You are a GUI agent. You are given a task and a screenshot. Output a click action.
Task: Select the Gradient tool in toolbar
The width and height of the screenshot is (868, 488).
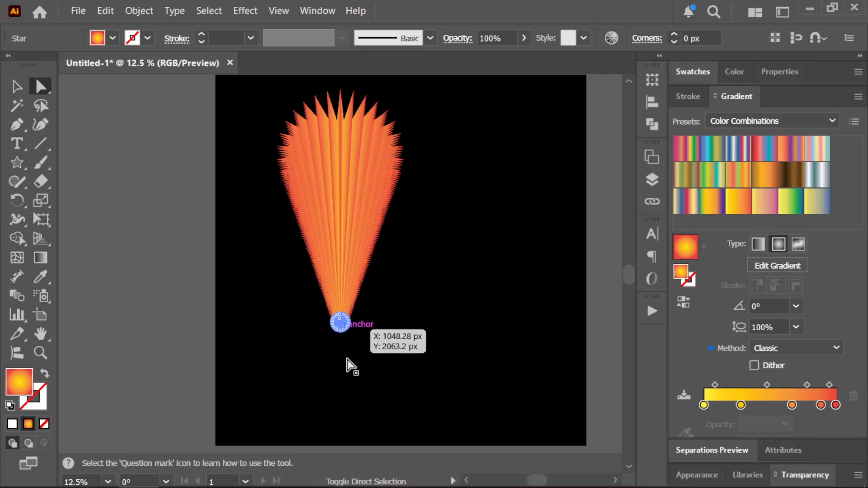tap(41, 258)
